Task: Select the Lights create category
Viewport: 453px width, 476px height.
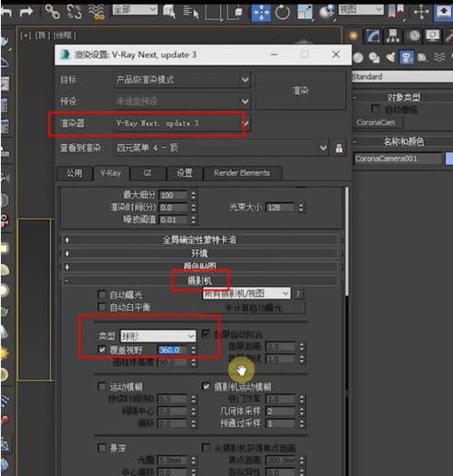Action: [390, 57]
